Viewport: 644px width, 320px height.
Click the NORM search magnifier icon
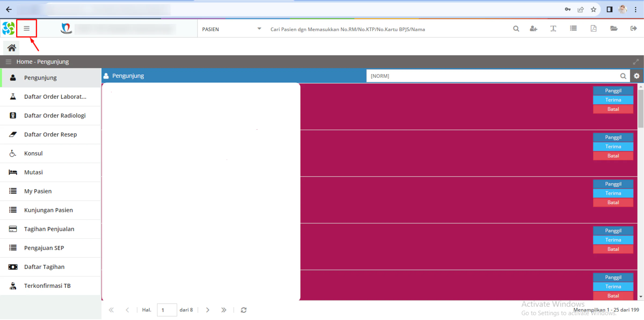[623, 76]
